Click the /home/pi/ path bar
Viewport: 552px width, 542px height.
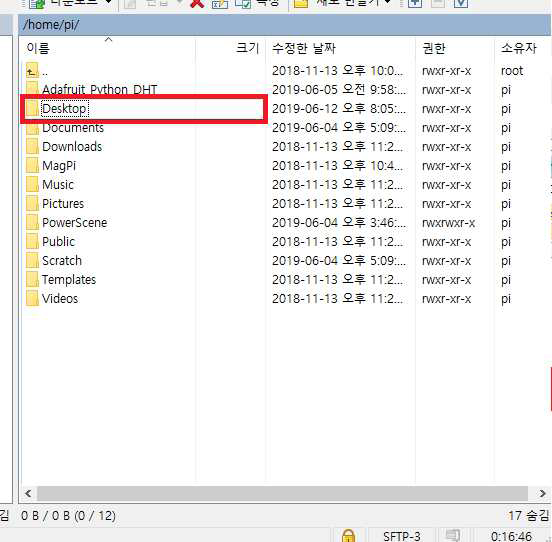(x=285, y=25)
